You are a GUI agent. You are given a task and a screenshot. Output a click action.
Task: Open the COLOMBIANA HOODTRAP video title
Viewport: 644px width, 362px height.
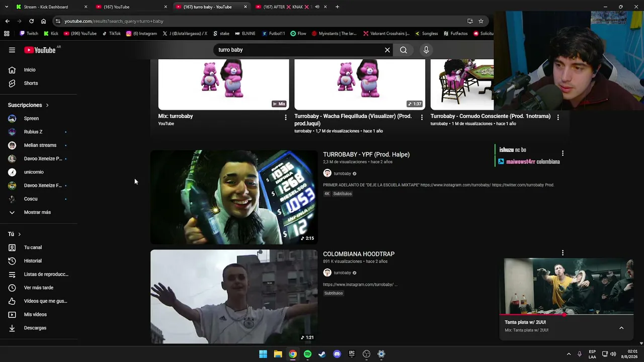coord(359,254)
